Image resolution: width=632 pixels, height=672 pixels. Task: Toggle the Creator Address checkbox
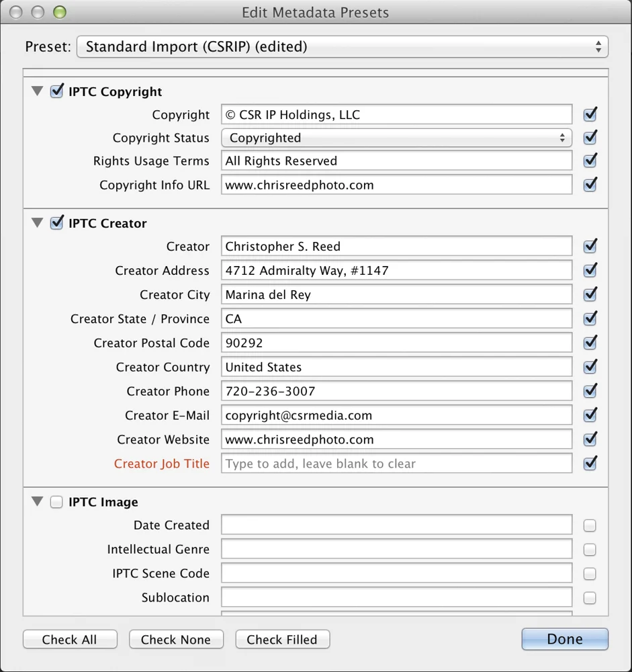(590, 270)
